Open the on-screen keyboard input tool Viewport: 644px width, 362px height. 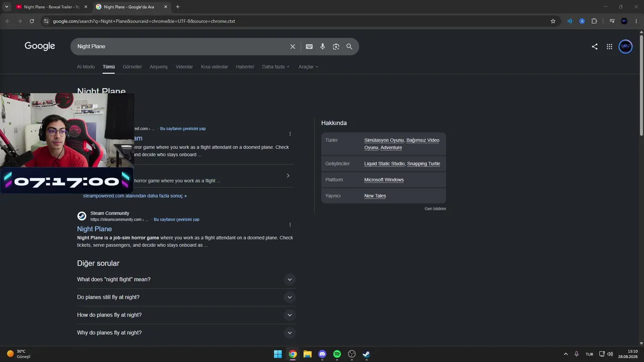point(309,46)
